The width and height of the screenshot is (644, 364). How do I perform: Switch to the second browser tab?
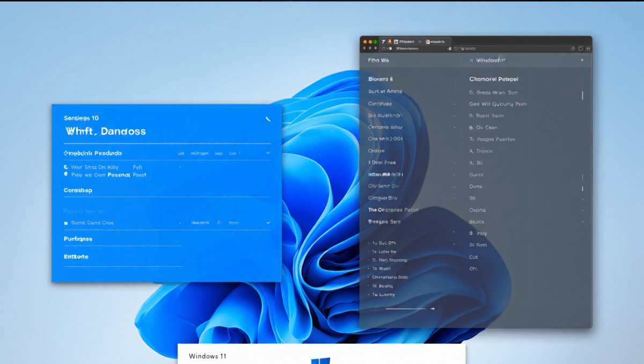436,41
